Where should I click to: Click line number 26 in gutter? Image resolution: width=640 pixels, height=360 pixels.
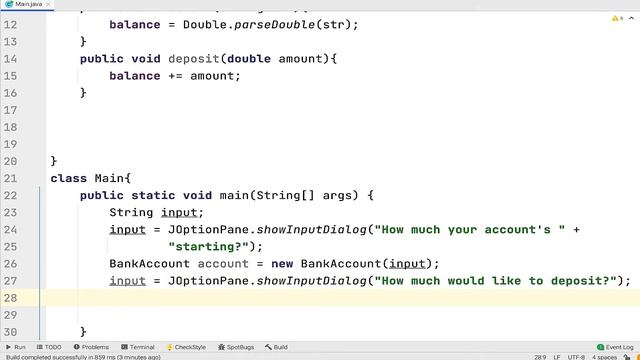[11, 264]
